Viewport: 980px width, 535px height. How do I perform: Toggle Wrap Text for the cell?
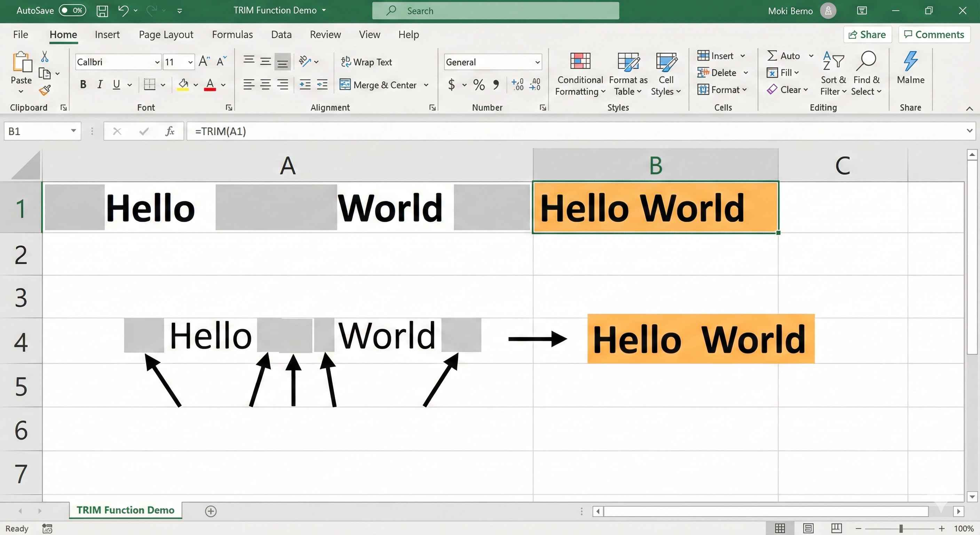[x=366, y=62]
